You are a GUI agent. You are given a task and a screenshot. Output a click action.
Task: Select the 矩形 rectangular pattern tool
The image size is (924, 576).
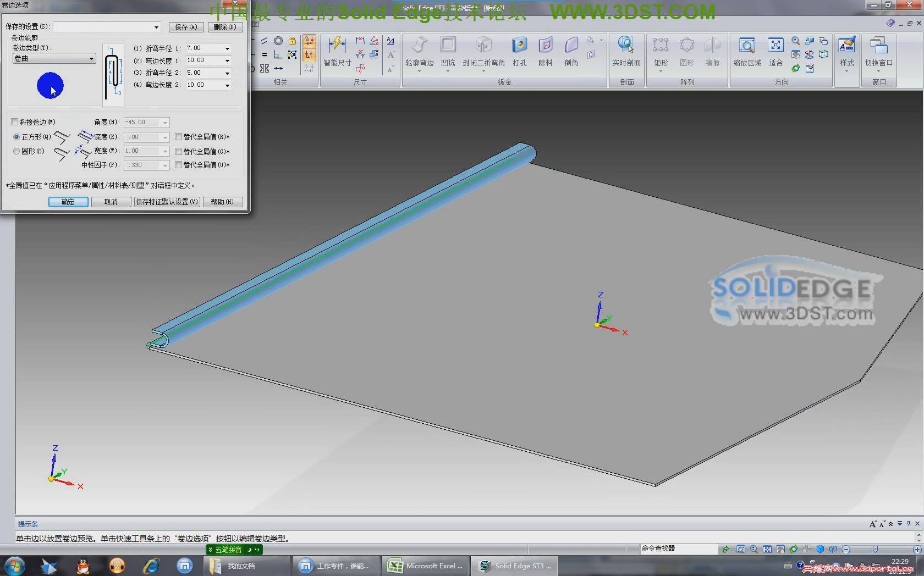(x=661, y=51)
